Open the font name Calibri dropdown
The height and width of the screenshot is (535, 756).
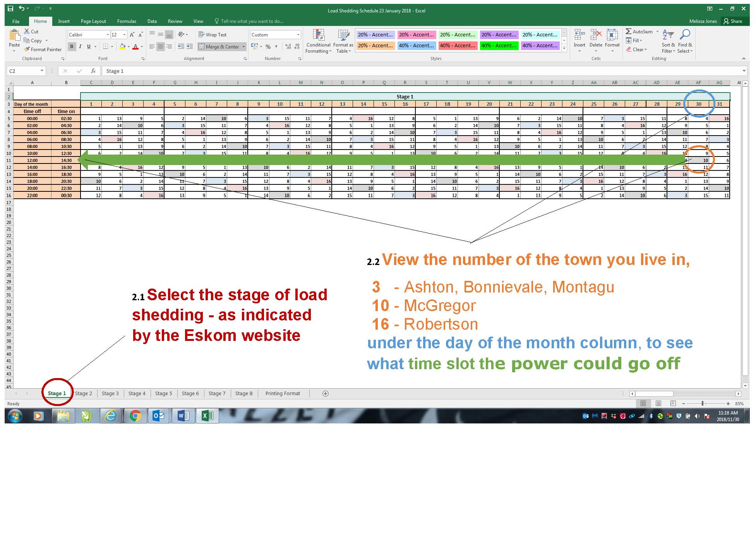coord(108,35)
